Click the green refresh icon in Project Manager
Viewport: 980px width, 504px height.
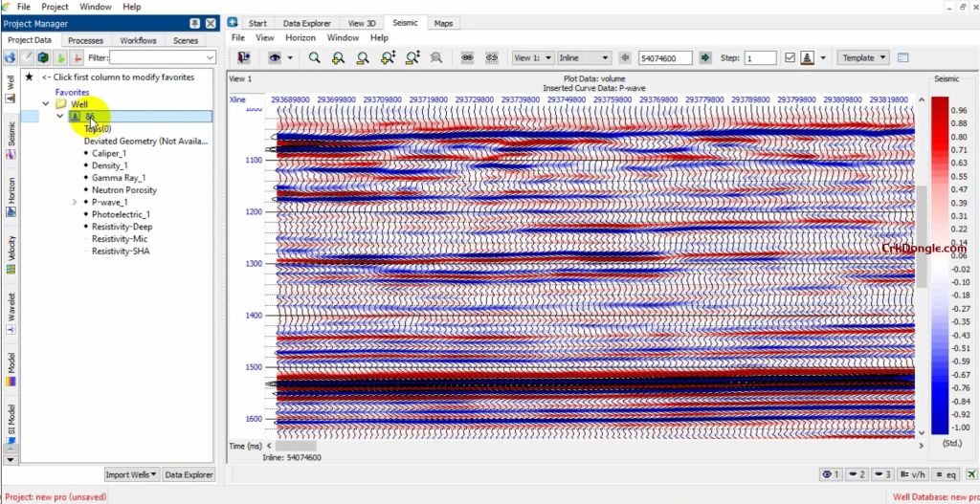click(43, 58)
